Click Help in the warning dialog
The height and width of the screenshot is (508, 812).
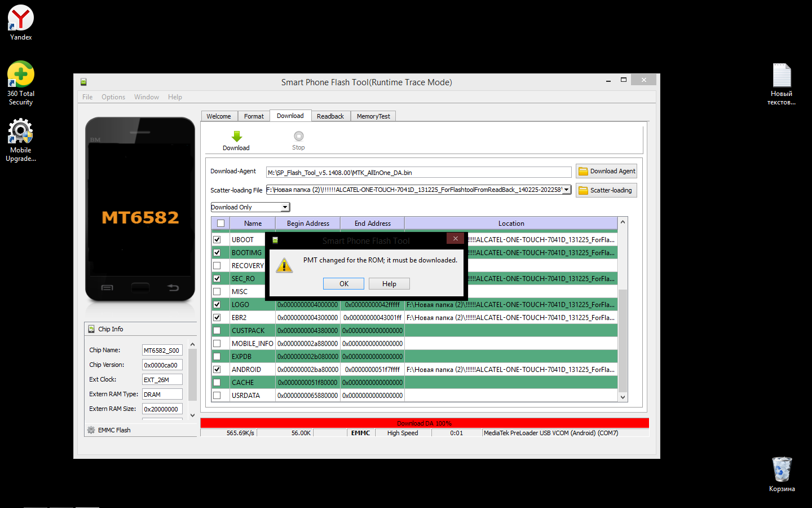click(x=389, y=284)
